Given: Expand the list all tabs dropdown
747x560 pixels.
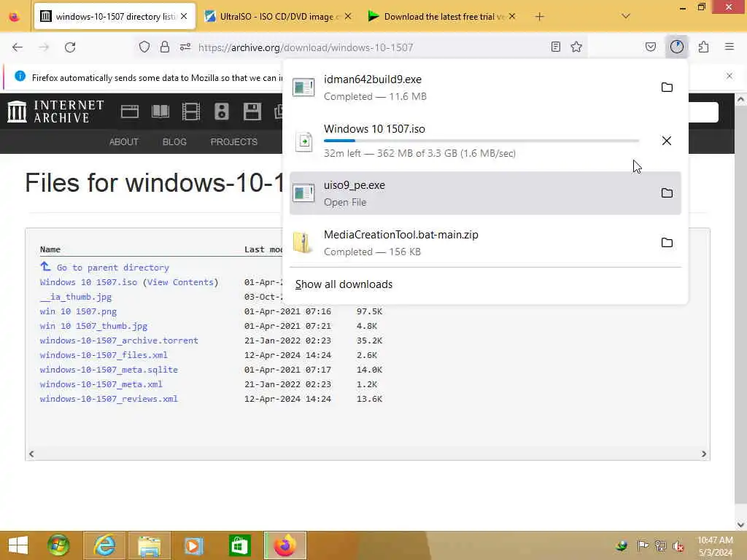Looking at the screenshot, I should pos(625,16).
